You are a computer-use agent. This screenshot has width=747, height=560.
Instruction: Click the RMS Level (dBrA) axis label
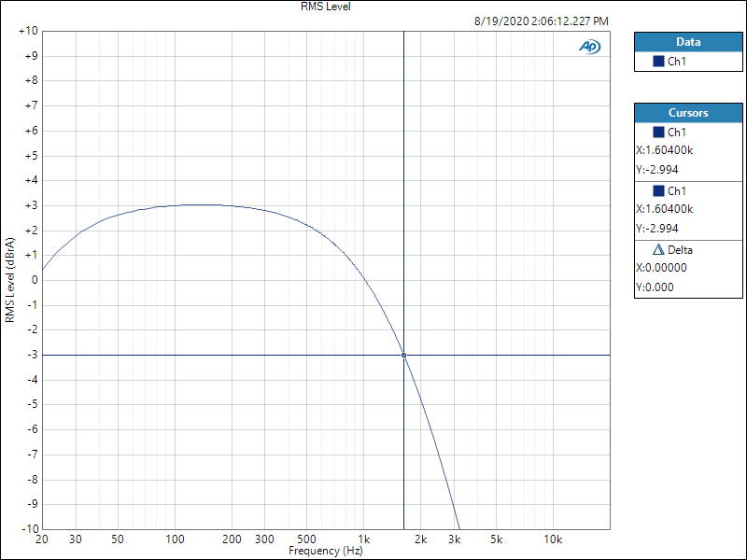(x=10, y=280)
